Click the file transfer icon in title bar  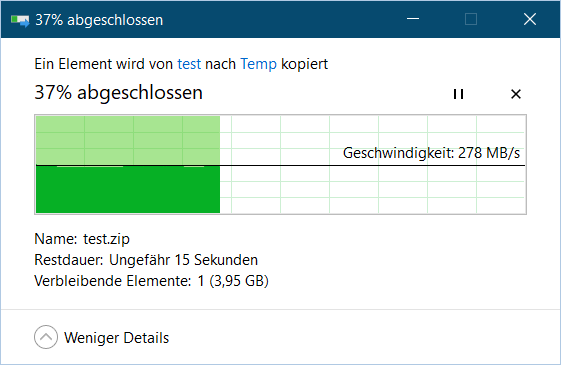pyautogui.click(x=20, y=20)
